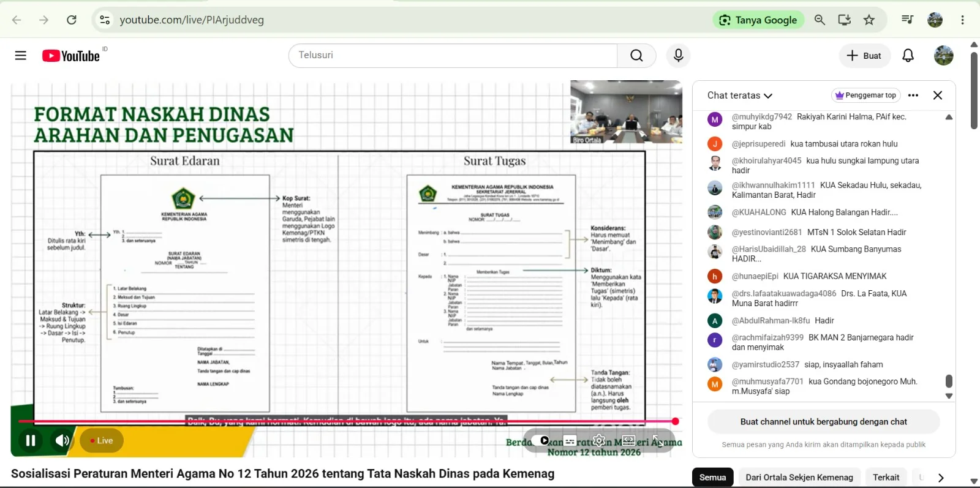Open video settings gear

tap(599, 440)
